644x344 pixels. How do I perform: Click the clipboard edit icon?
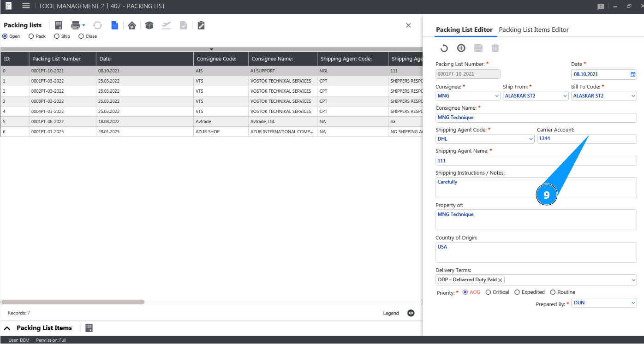201,25
